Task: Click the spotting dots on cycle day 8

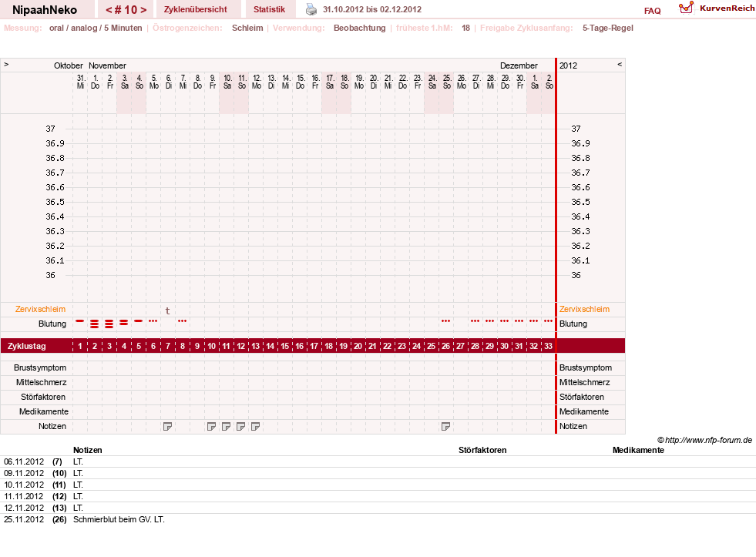Action: click(182, 321)
